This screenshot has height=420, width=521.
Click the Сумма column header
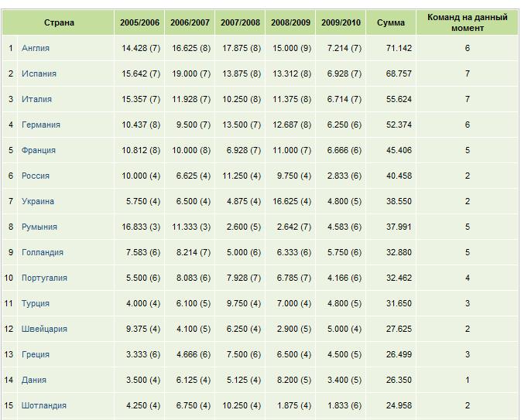click(x=391, y=22)
